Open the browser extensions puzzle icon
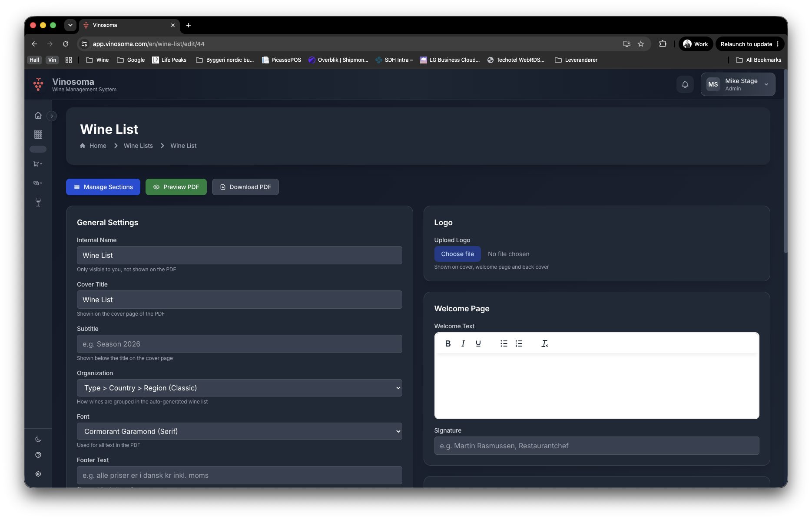812x520 pixels. click(663, 44)
